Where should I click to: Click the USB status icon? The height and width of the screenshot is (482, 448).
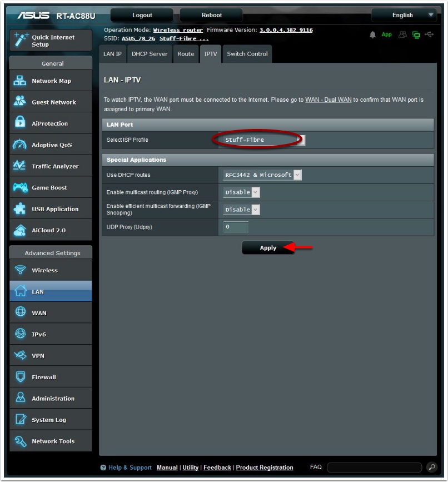tap(429, 34)
